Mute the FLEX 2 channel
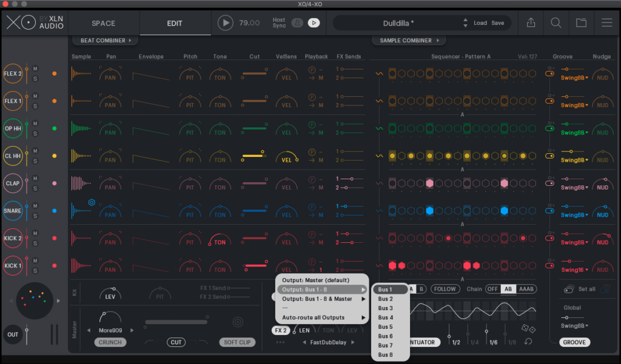The image size is (621, 364). [x=35, y=68]
